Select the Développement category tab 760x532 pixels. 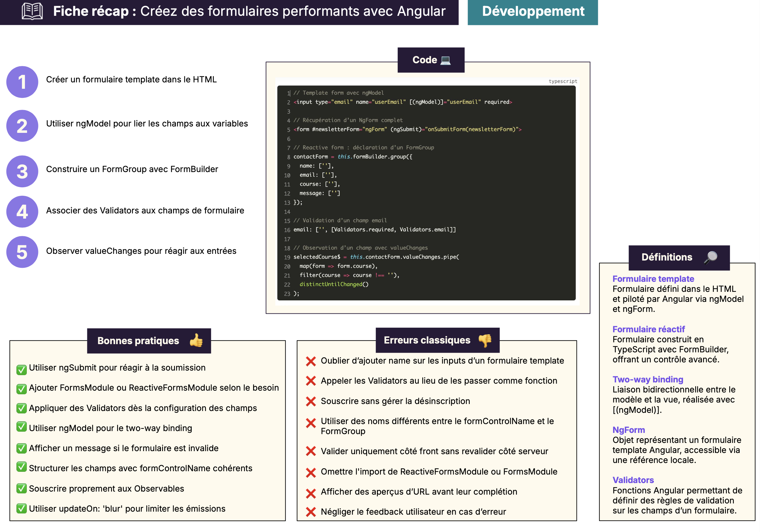[x=533, y=12]
